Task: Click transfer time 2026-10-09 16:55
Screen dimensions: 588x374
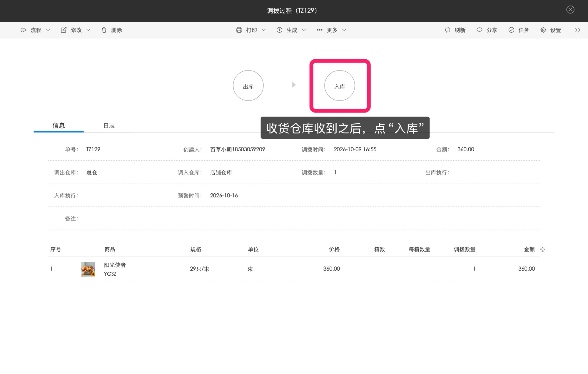Action: coord(355,149)
